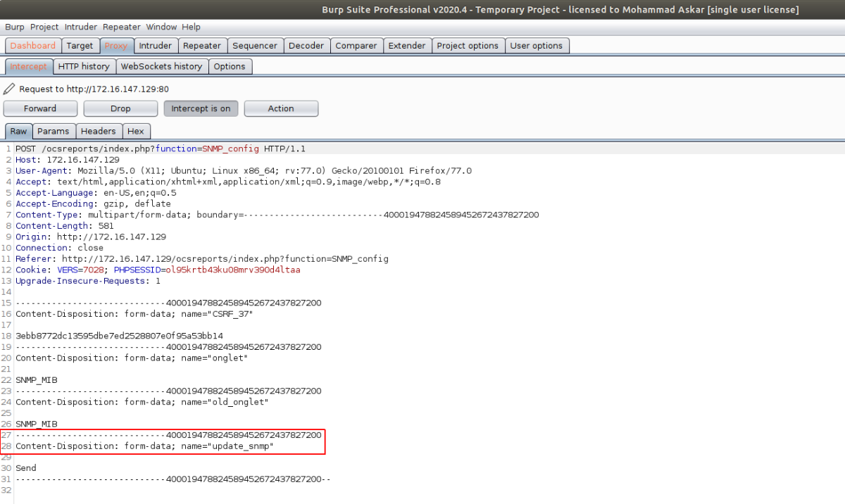845x504 pixels.
Task: Open the Comparer tab
Action: pyautogui.click(x=356, y=46)
